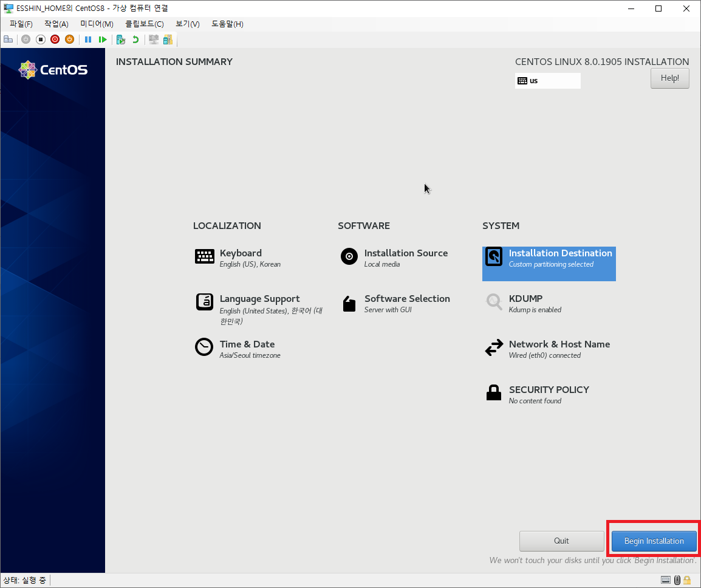Click the LOCALIZATION section heading
Image resolution: width=701 pixels, height=588 pixels.
[227, 226]
